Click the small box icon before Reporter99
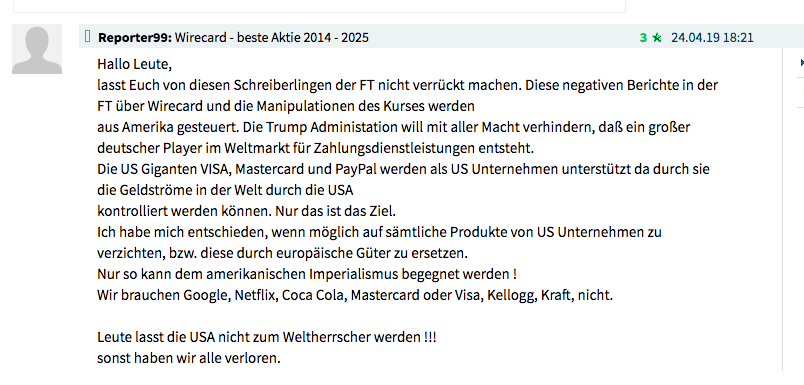804x385 pixels. pos(88,36)
